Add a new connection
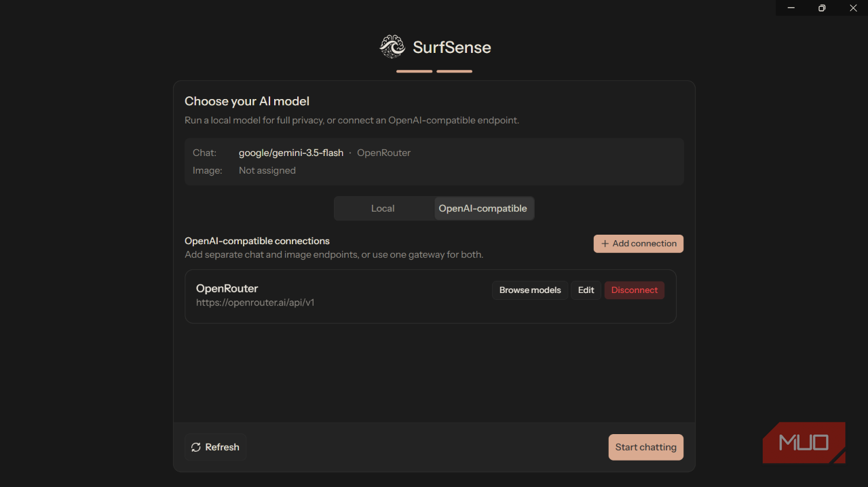This screenshot has width=868, height=487. (x=639, y=244)
